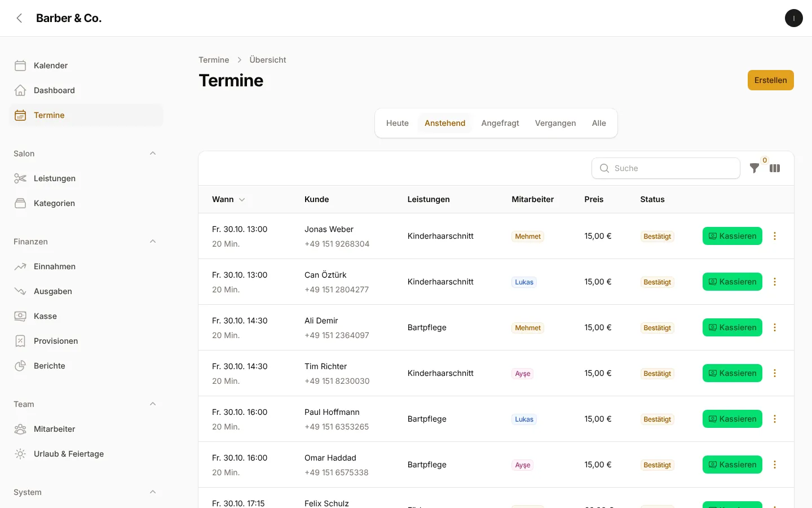Click Termine breadcrumb link

coord(214,60)
